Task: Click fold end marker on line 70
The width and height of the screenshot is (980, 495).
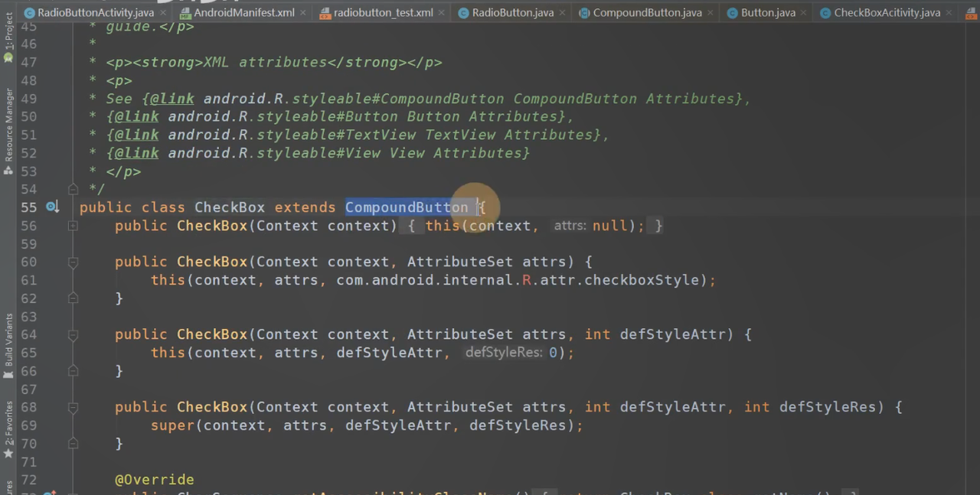Action: pyautogui.click(x=73, y=444)
